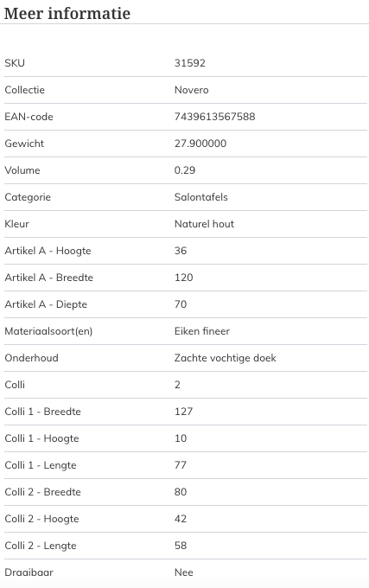369x588 pixels.
Task: Click the Collectie value Novero
Action: (x=192, y=90)
